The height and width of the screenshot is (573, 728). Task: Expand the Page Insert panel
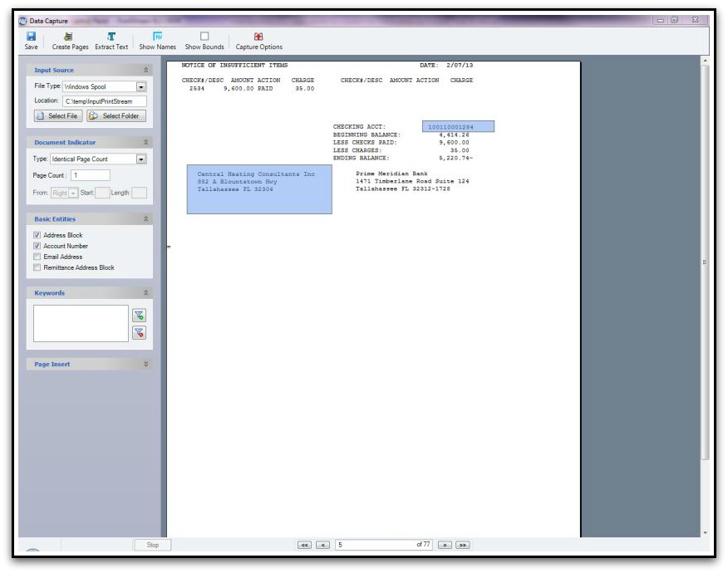coord(145,362)
